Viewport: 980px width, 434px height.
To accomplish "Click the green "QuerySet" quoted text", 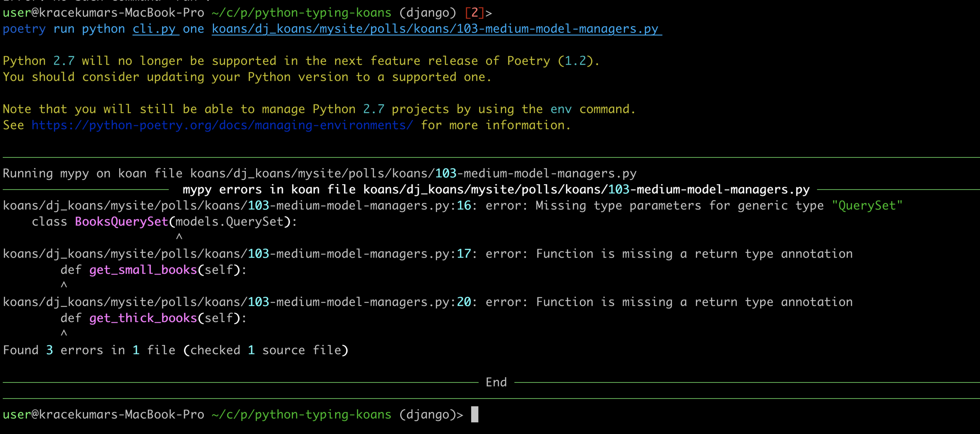I will pyautogui.click(x=867, y=206).
